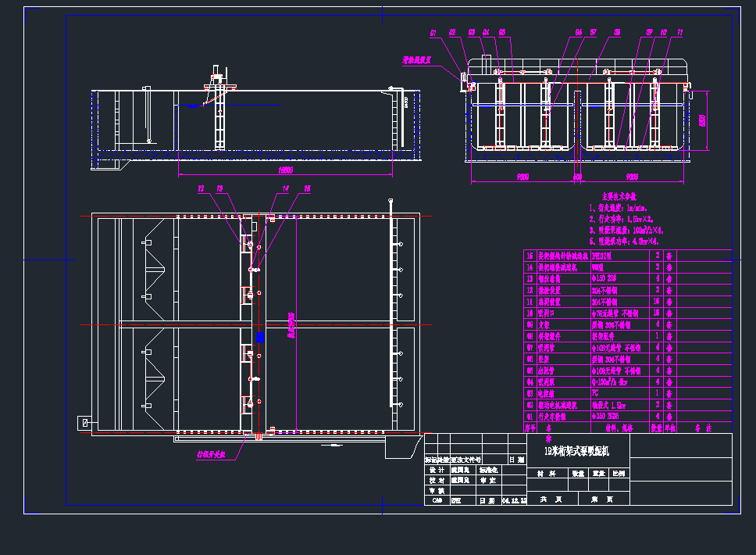
Task: Select the date value 04.12.22 in title block
Action: 513,499
